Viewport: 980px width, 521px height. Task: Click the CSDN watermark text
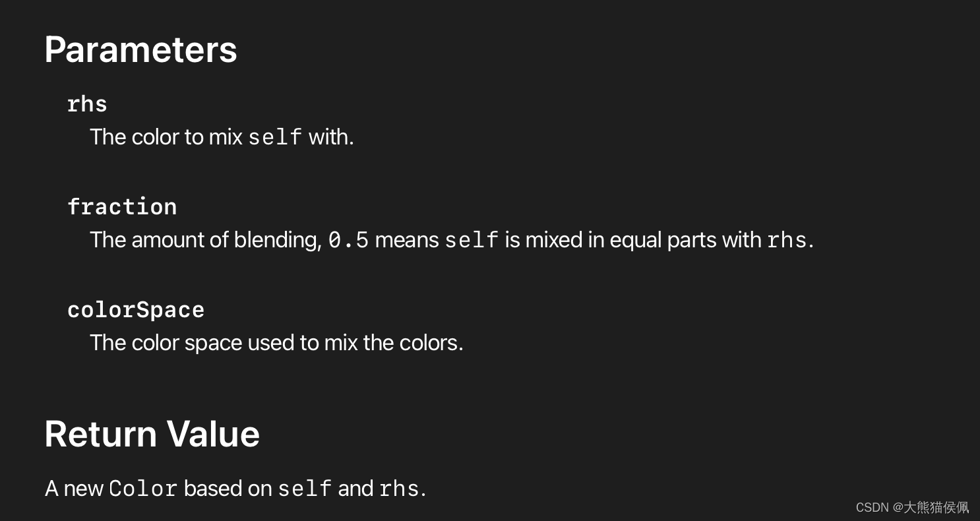coord(873,507)
